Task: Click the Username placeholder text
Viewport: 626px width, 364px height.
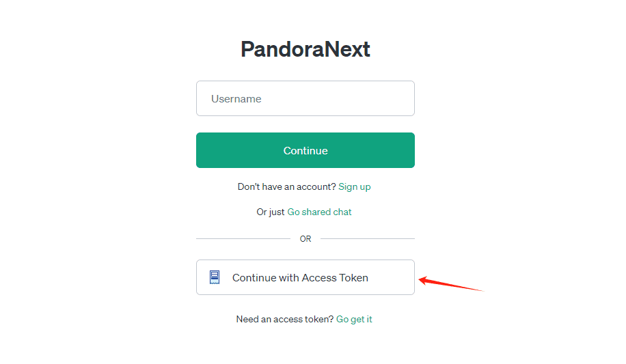Action: pyautogui.click(x=236, y=99)
